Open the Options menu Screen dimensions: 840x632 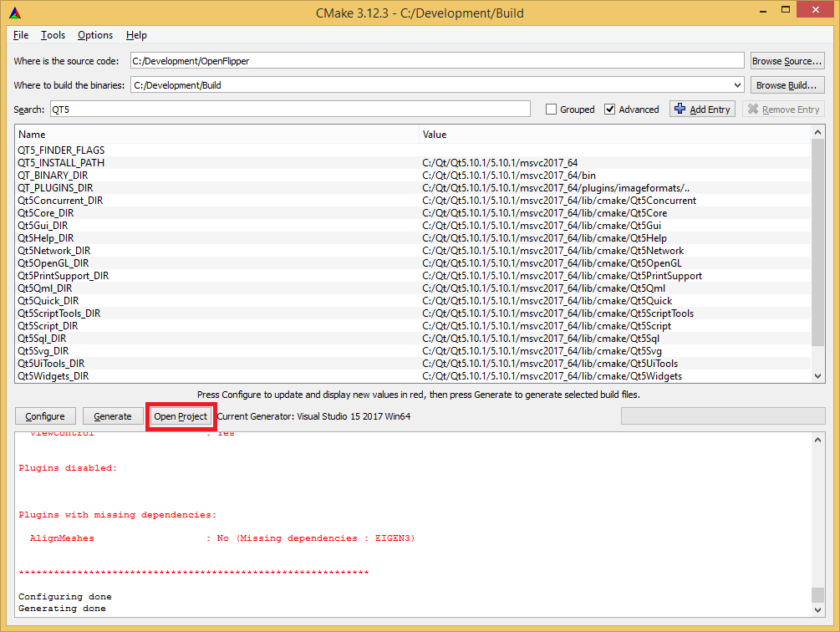[94, 35]
